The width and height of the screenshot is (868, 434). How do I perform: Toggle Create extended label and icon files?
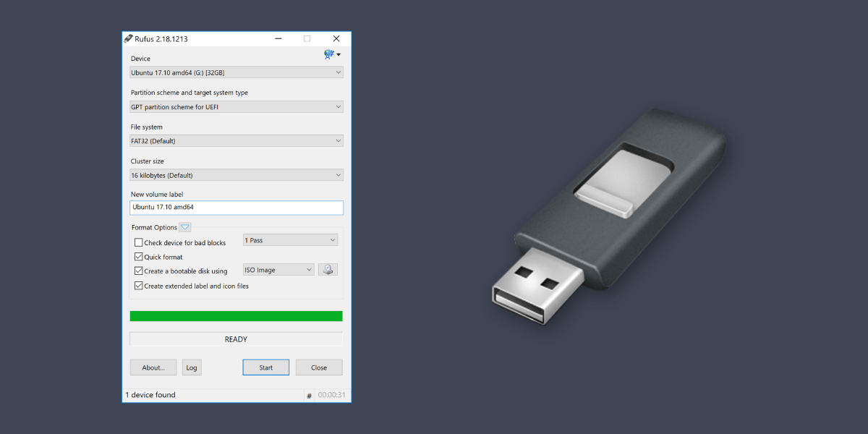pyautogui.click(x=138, y=285)
